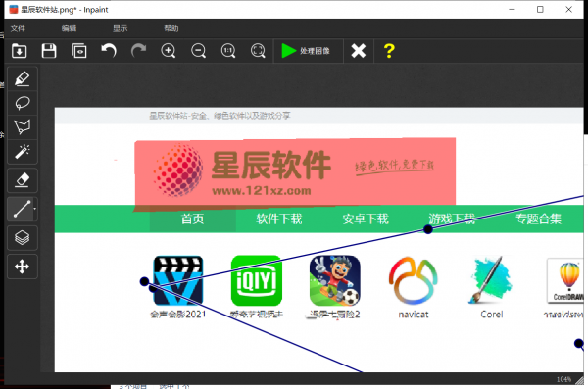Screen dimensions: 588x389
Task: Click the soccer game icon in the canvas
Action: click(335, 280)
